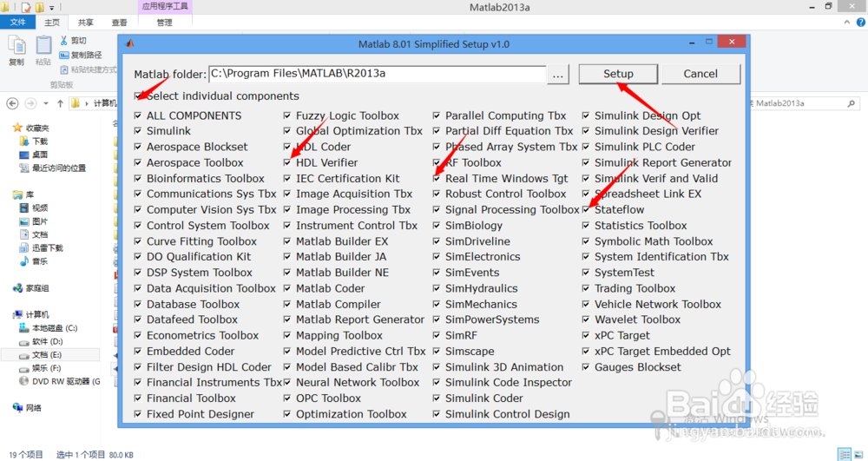
Task: Click the Matlab setup window title icon
Action: (x=130, y=43)
